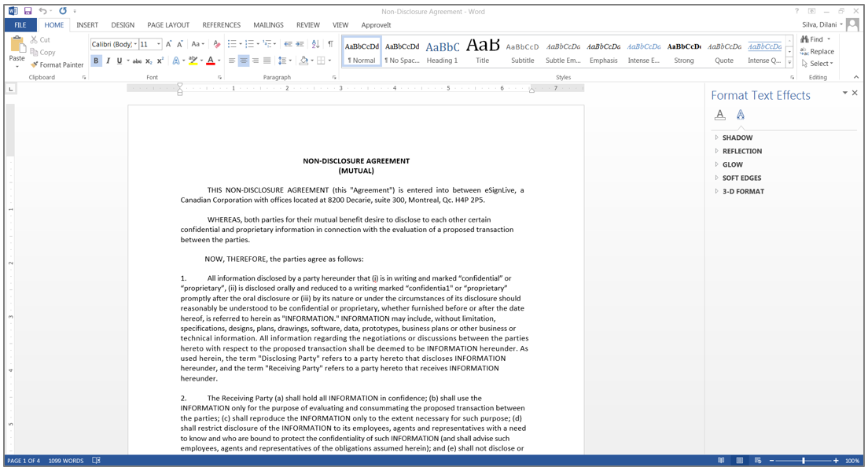Open Text Effects tab icon in the pane
Viewport: 868px width, 471px height.
[x=740, y=115]
